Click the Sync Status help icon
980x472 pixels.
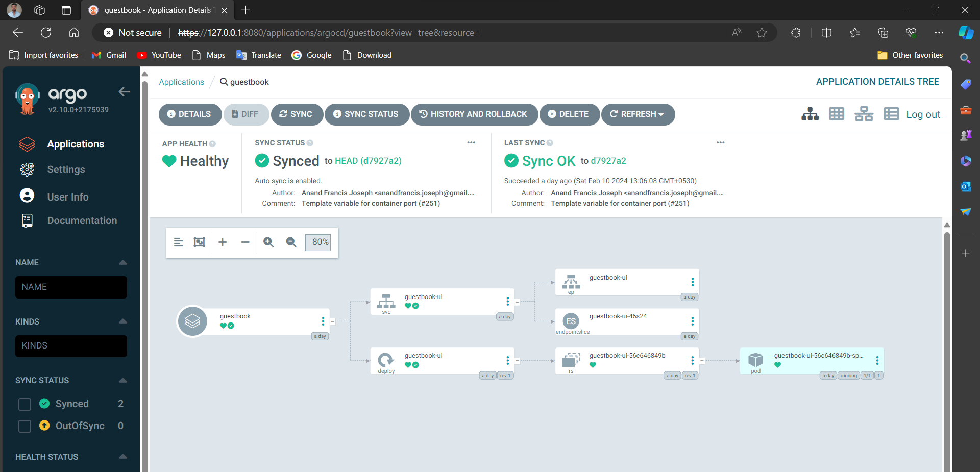pos(310,143)
